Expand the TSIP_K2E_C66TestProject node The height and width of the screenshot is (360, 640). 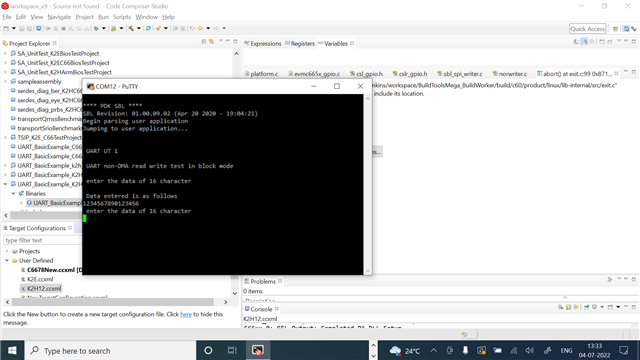point(5,138)
